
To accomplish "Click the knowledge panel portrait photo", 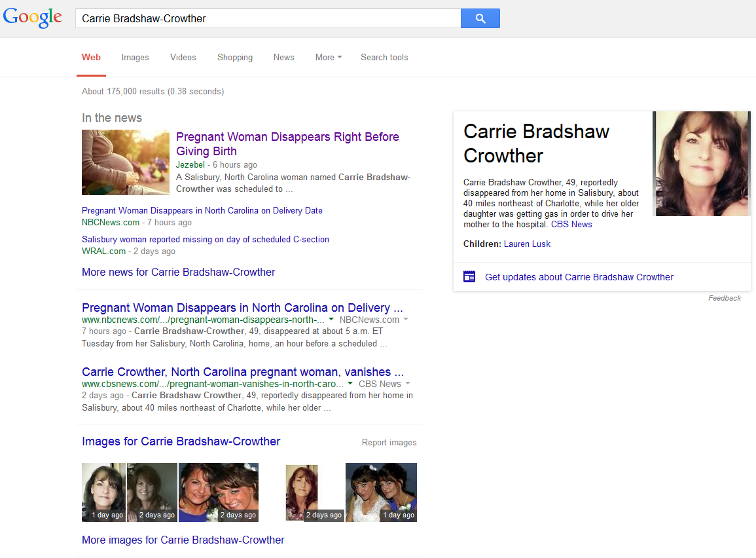I will pyautogui.click(x=702, y=164).
